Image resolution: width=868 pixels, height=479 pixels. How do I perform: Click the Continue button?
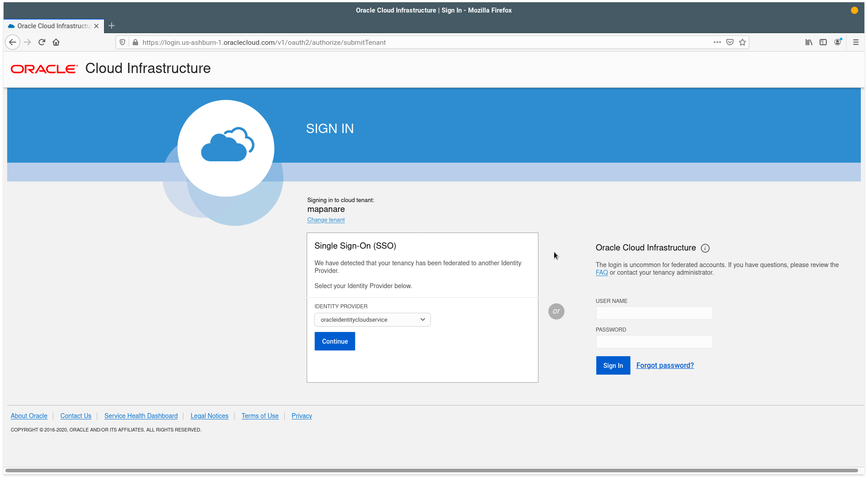pyautogui.click(x=335, y=341)
